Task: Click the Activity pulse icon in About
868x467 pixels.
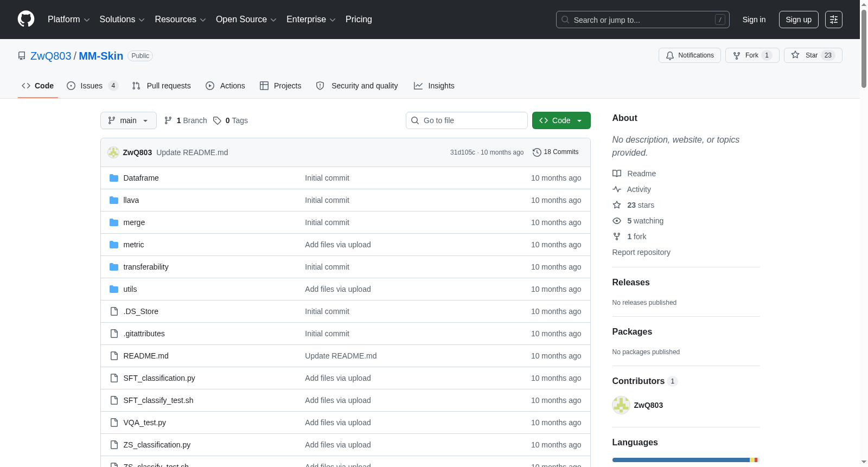Action: coord(617,189)
